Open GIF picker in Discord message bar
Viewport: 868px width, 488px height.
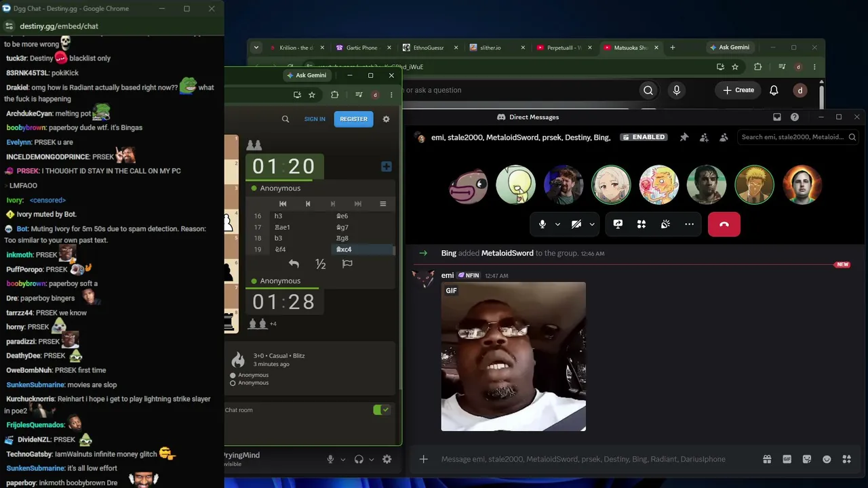coord(787,459)
